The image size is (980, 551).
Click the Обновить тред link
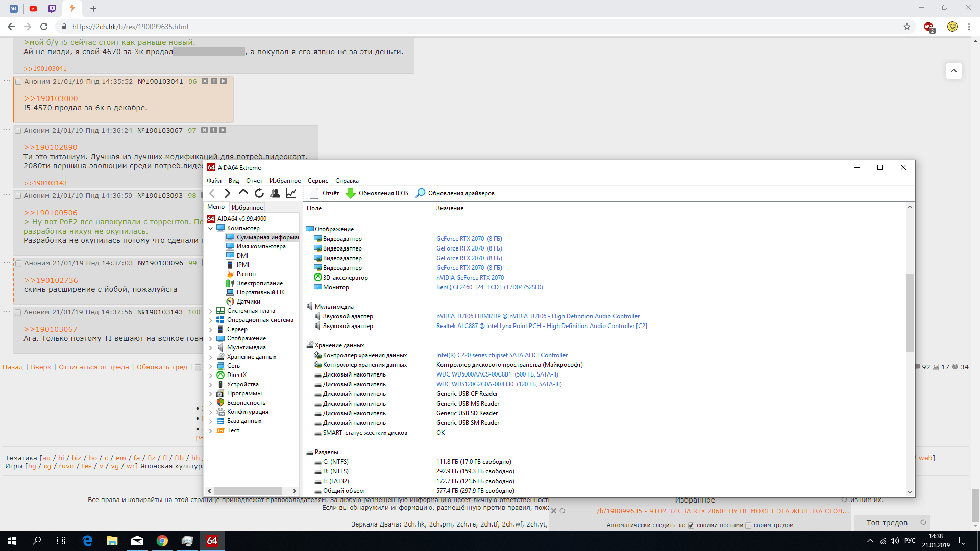pyautogui.click(x=162, y=367)
